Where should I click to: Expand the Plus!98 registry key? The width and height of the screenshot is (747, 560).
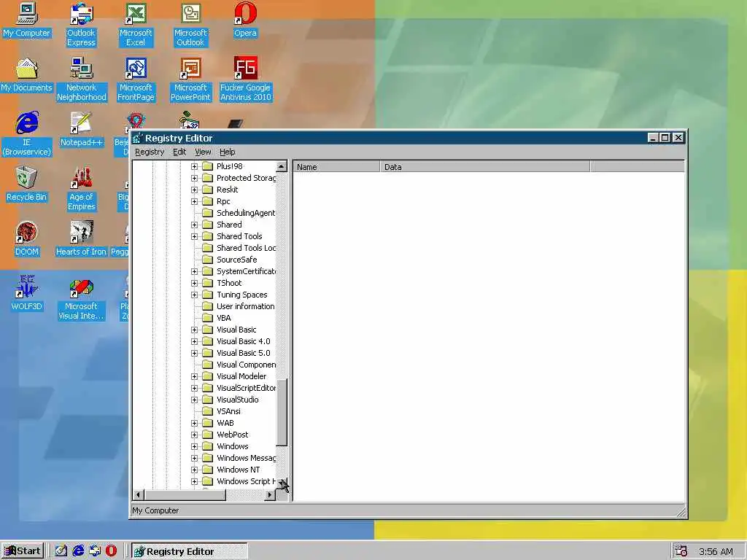pyautogui.click(x=194, y=167)
